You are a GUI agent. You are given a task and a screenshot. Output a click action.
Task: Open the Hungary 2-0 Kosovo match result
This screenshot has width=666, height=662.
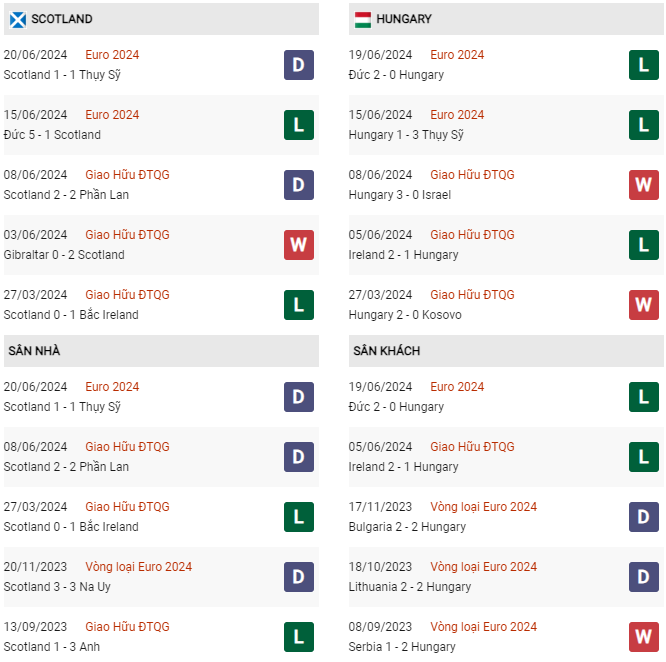(405, 315)
